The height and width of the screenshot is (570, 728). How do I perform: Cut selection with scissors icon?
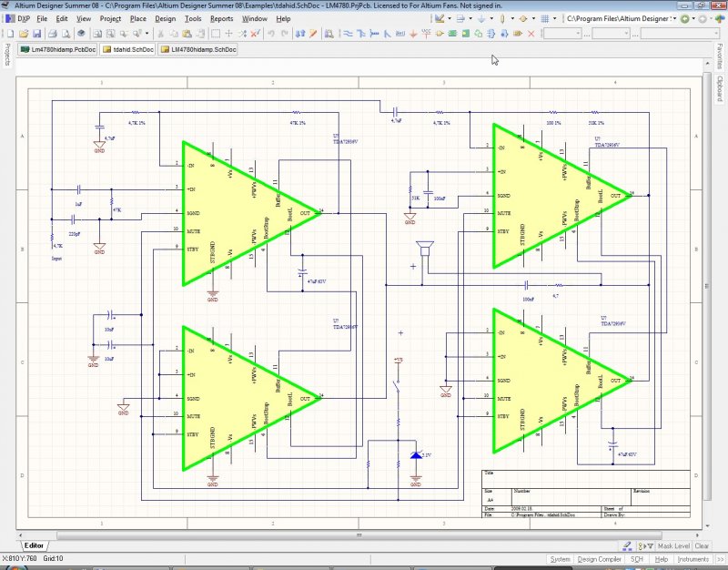pyautogui.click(x=161, y=34)
